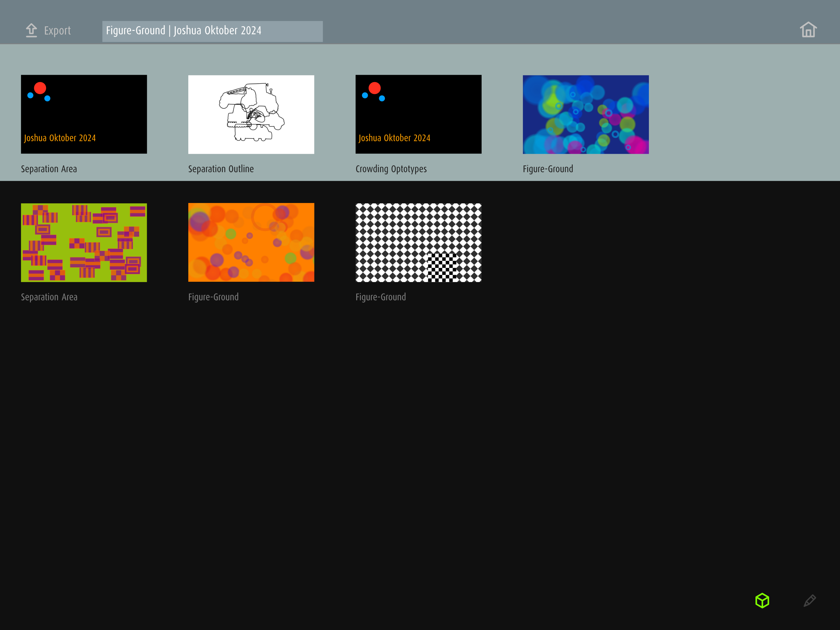Open the Crowding Optotypes thumbnail
Image resolution: width=840 pixels, height=630 pixels.
(418, 114)
